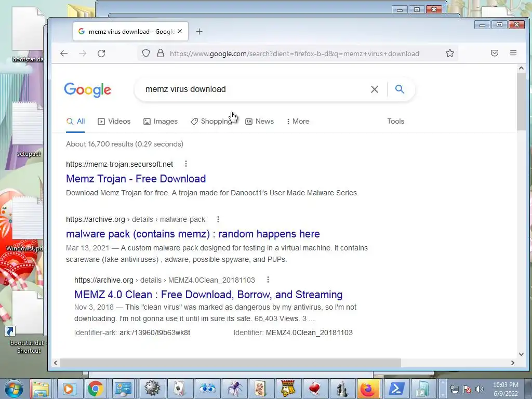Launch Windows Media Player from taskbar
Viewport: 532px width, 399px height.
68,389
